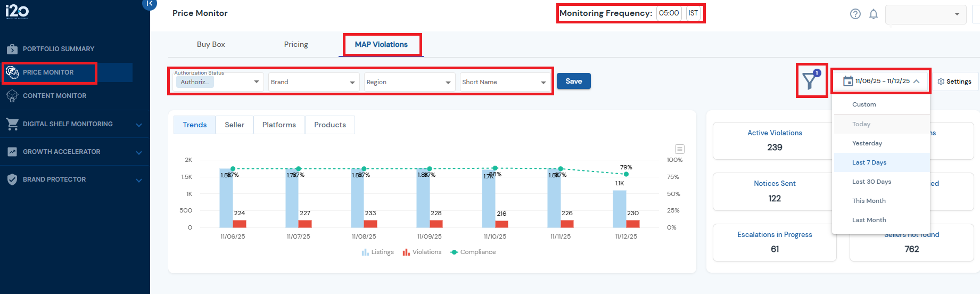Select Last 30 Days option
This screenshot has width=980, height=294.
pos(871,182)
